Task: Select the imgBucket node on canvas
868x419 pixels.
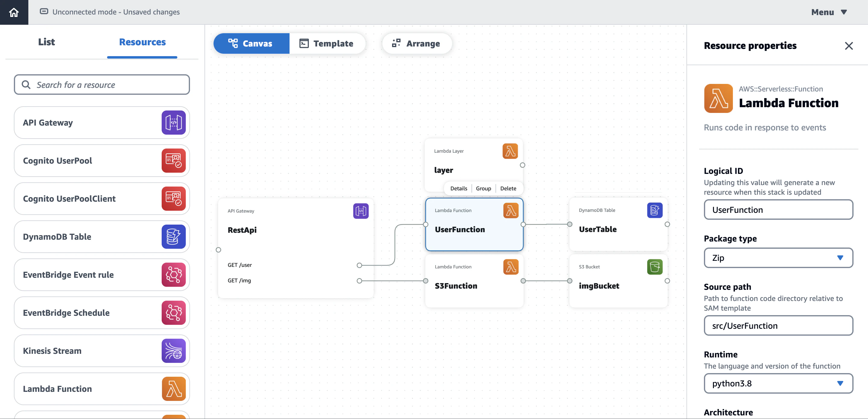Action: pos(618,281)
